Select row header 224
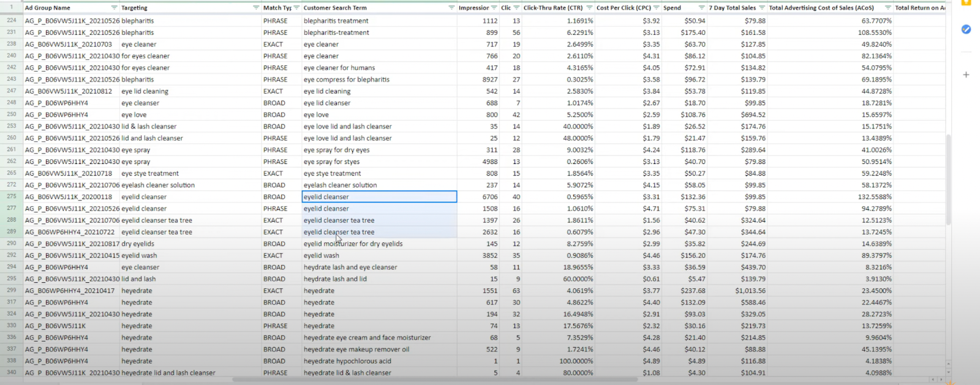The height and width of the screenshot is (385, 980). tap(11, 21)
